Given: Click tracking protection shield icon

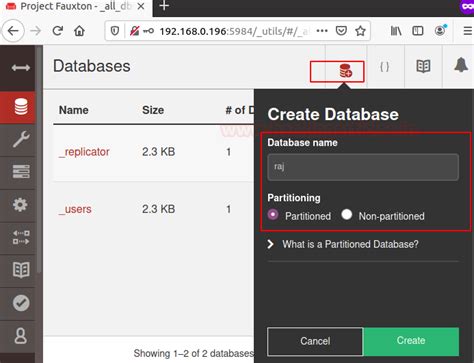Looking at the screenshot, I should tap(115, 31).
